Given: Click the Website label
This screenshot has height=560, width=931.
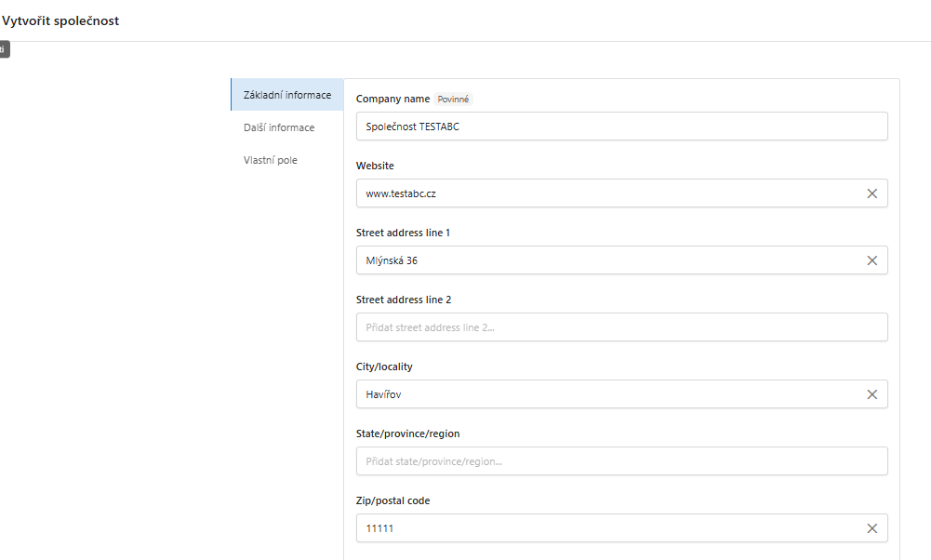Looking at the screenshot, I should pos(375,166).
